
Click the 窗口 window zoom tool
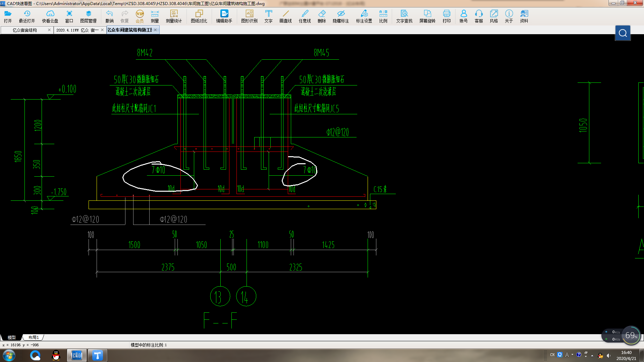[69, 16]
